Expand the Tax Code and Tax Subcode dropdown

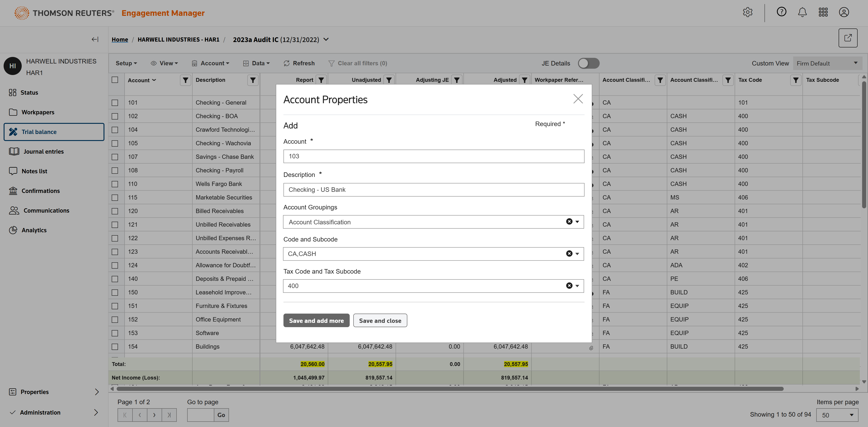(x=577, y=286)
